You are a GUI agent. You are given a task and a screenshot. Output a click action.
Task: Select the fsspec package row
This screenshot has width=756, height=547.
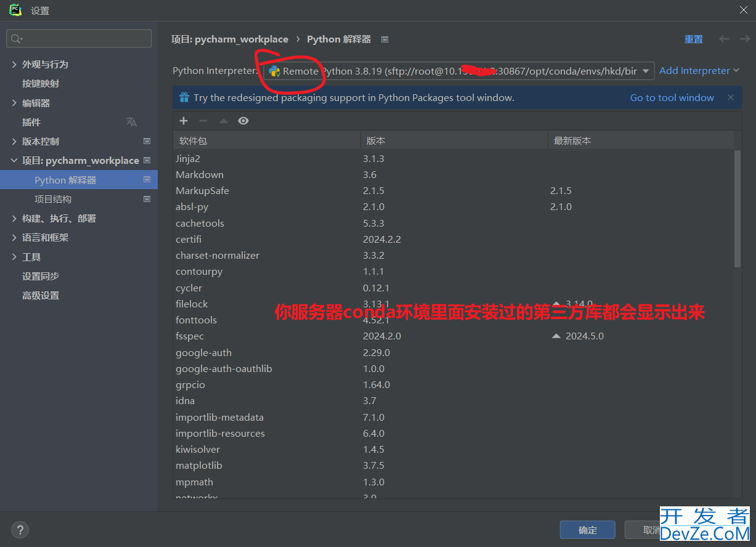(x=453, y=336)
